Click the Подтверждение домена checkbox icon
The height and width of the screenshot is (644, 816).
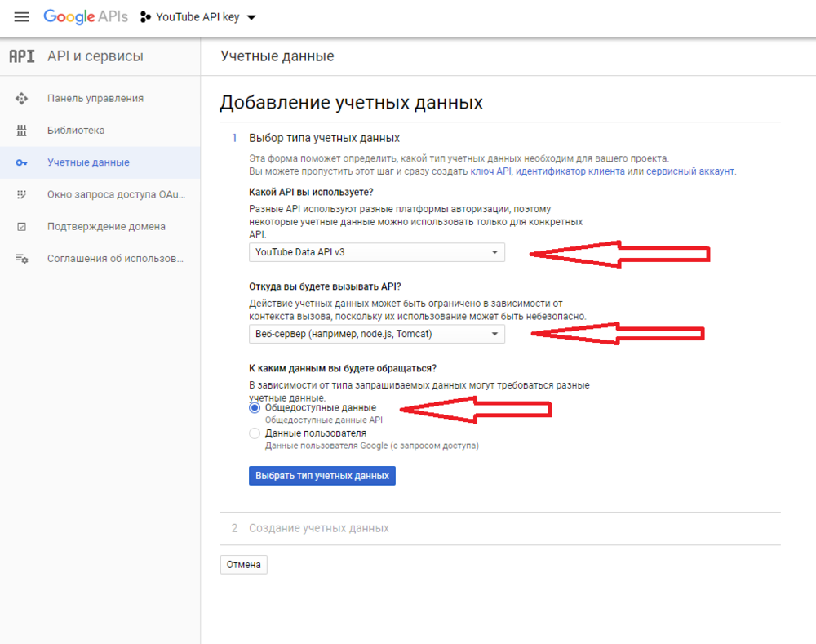pyautogui.click(x=22, y=227)
